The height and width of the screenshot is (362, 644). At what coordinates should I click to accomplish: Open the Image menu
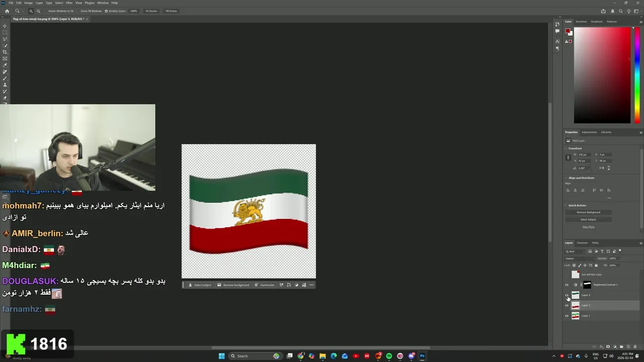(28, 3)
